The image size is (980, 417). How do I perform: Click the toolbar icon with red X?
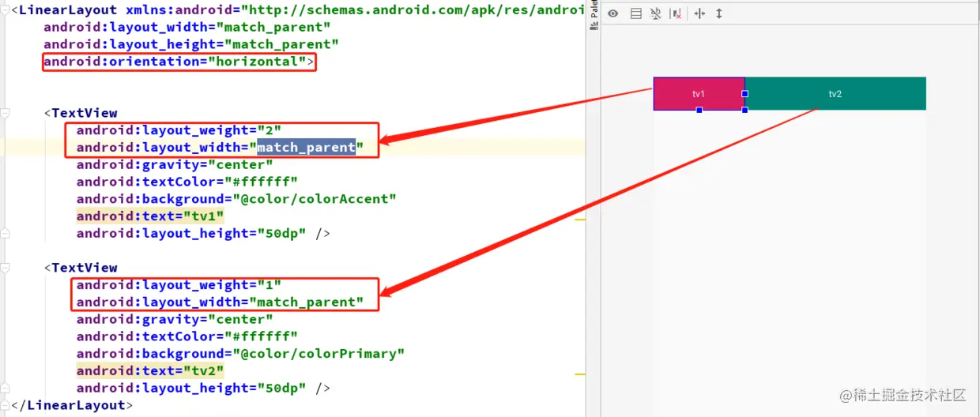pyautogui.click(x=675, y=13)
